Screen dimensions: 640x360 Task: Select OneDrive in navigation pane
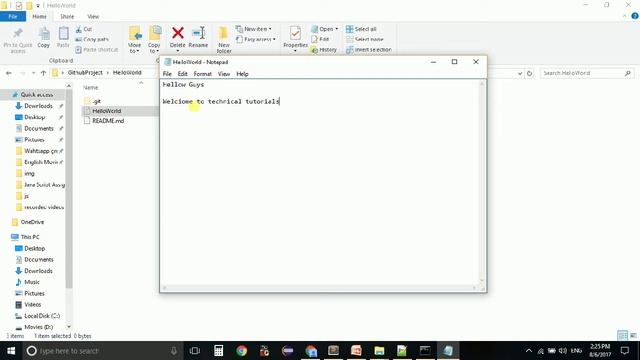click(x=32, y=222)
